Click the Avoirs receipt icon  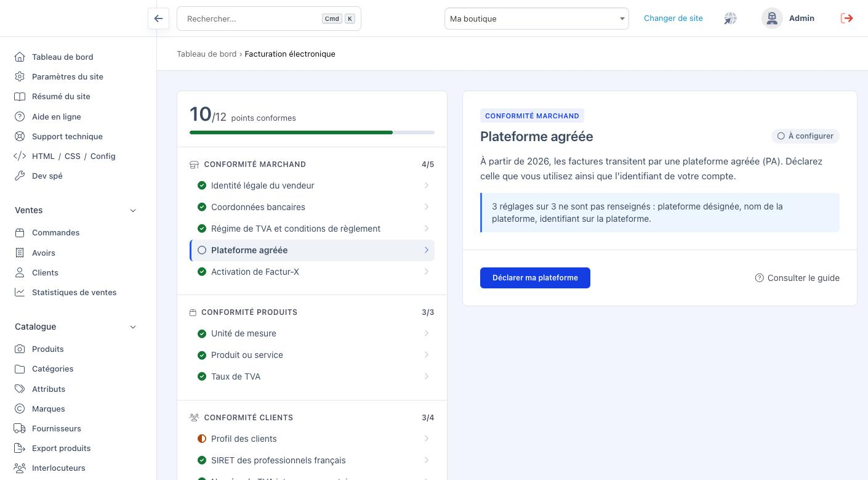(x=20, y=253)
